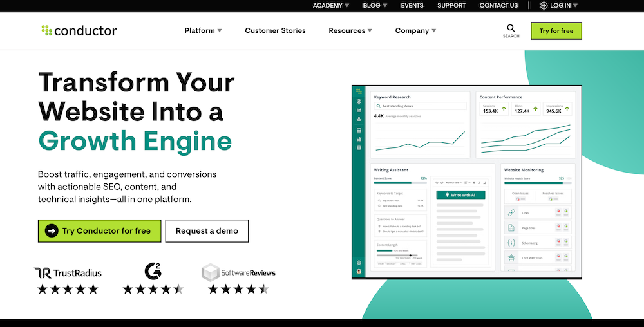
Task: Click How tall should a standing desk be?
Action: point(401,227)
